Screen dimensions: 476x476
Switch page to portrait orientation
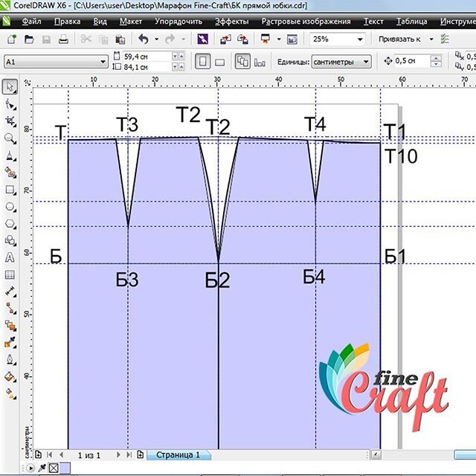coord(203,62)
